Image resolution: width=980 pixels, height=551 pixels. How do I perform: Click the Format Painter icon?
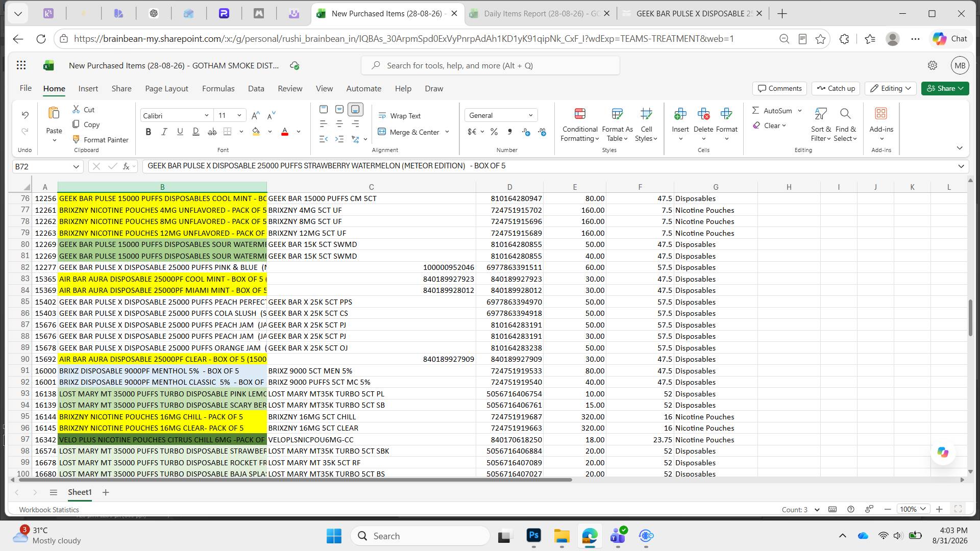(x=76, y=139)
